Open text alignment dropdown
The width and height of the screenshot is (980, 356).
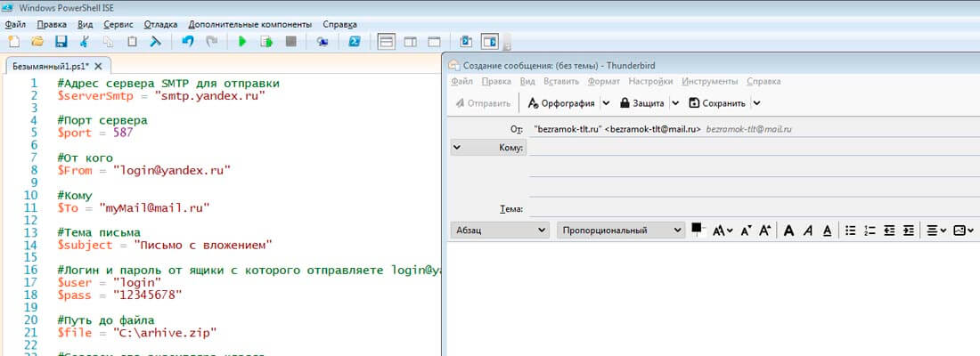[936, 231]
